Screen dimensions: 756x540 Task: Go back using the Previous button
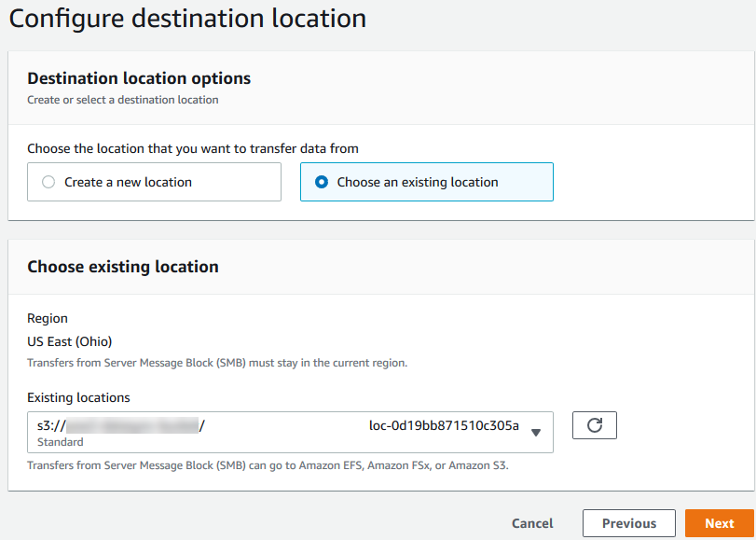628,523
